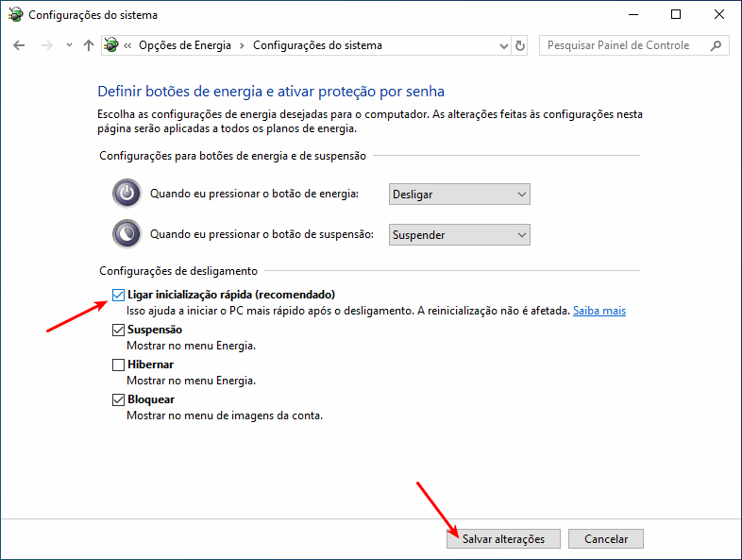Click the search magnifier icon
The width and height of the screenshot is (742, 560).
[x=716, y=45]
